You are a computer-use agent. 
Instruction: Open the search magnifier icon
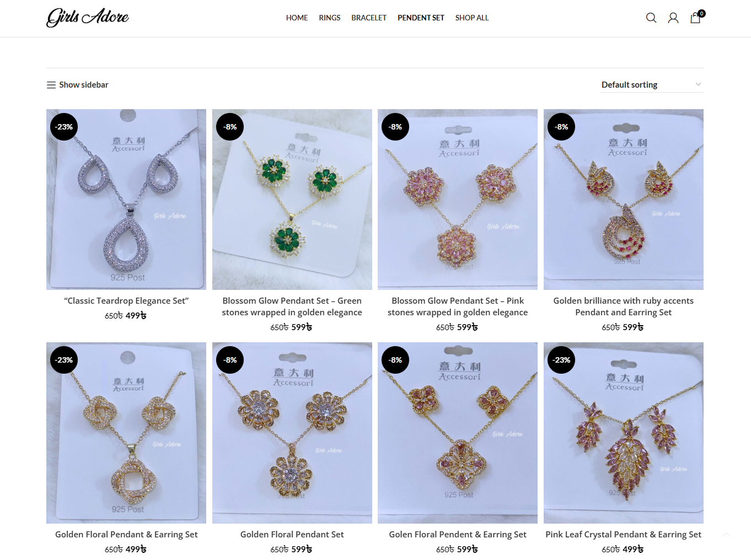[x=651, y=18]
